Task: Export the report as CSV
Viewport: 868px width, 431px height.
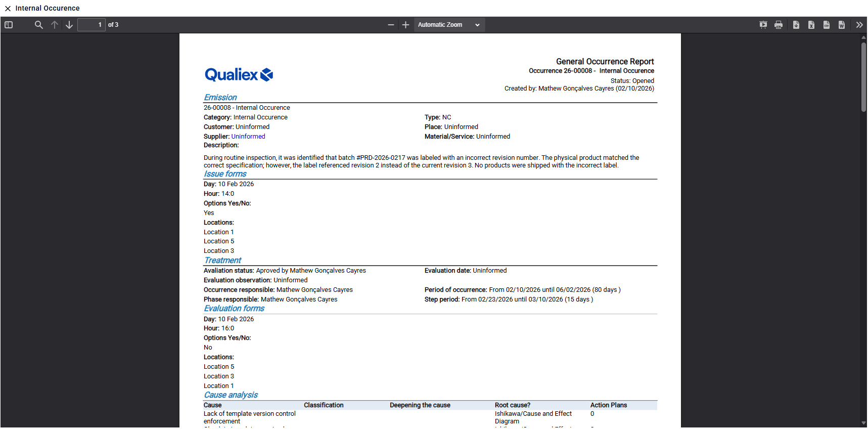Action: (x=827, y=25)
